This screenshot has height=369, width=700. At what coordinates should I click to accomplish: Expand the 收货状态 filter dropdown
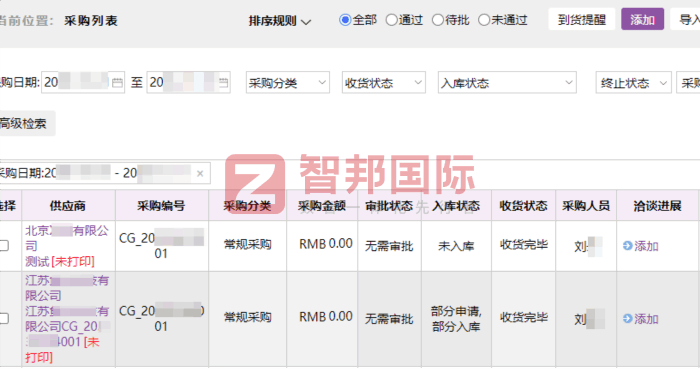(x=383, y=83)
